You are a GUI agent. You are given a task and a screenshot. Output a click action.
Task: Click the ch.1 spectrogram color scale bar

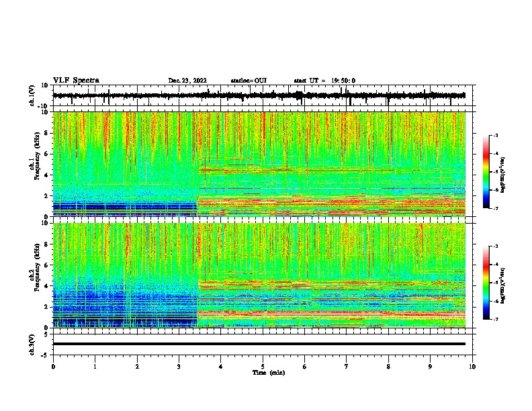(486, 172)
